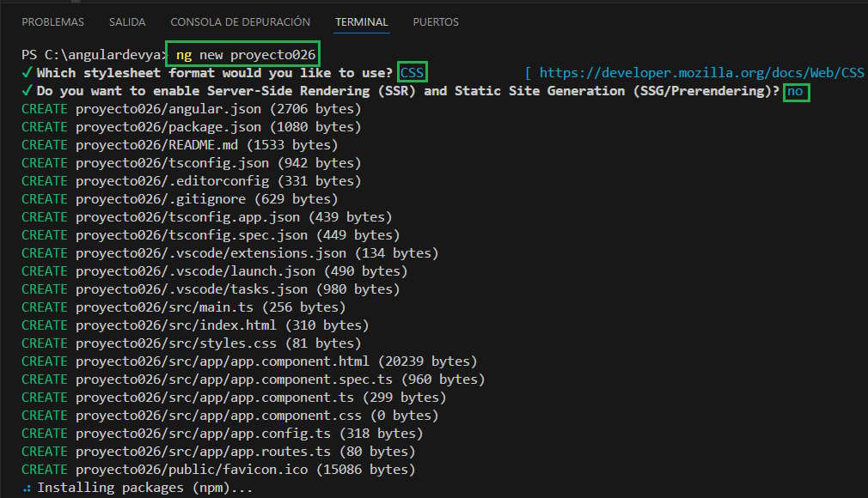Click the proyecto026/tsconfig.app.json line

pyautogui.click(x=206, y=217)
